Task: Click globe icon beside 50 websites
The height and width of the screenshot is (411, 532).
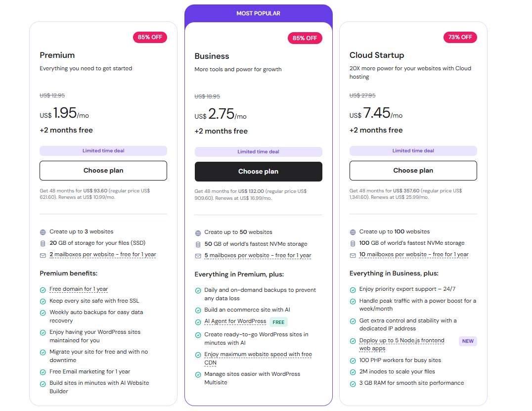Action: pyautogui.click(x=198, y=232)
